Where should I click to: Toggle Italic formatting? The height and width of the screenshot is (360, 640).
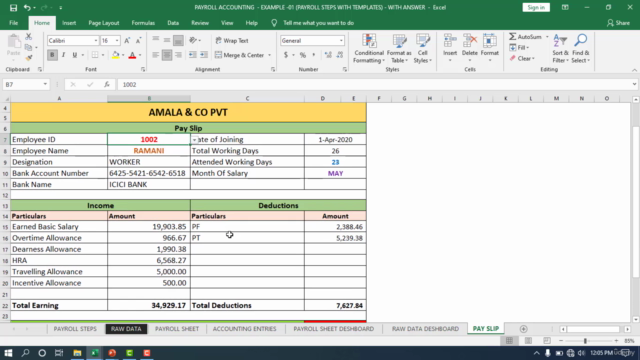[63, 55]
